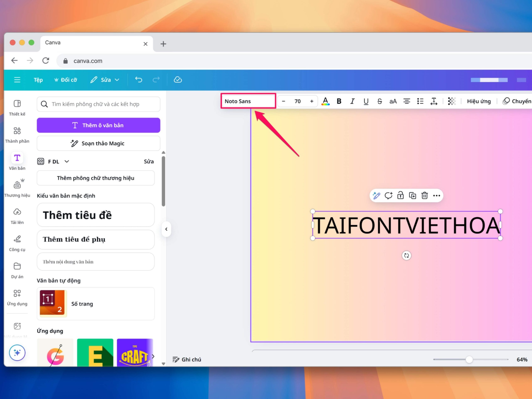Viewport: 532px width, 399px height.
Task: Toggle bold formatting
Action: point(339,101)
